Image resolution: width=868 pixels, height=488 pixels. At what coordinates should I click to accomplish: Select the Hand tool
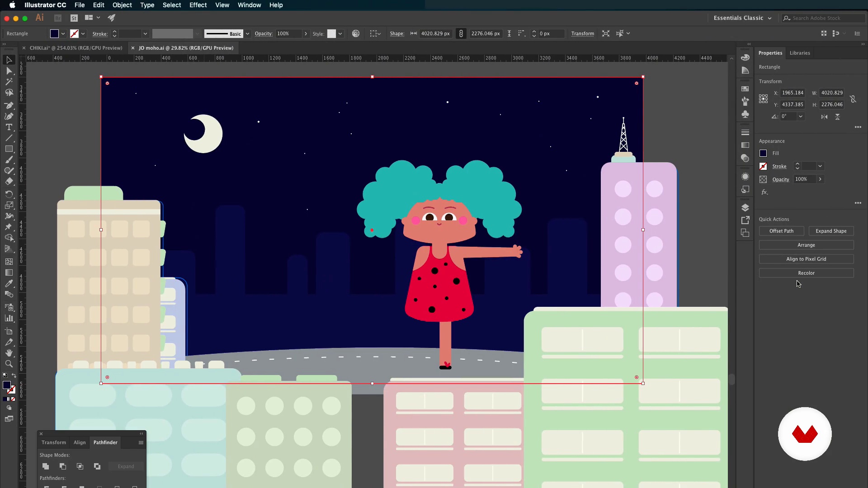pos(9,353)
